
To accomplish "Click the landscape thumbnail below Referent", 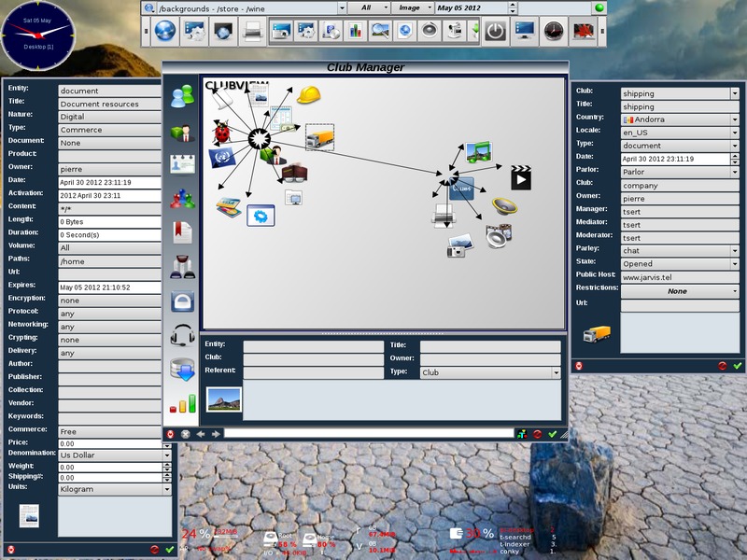I will click(x=224, y=400).
